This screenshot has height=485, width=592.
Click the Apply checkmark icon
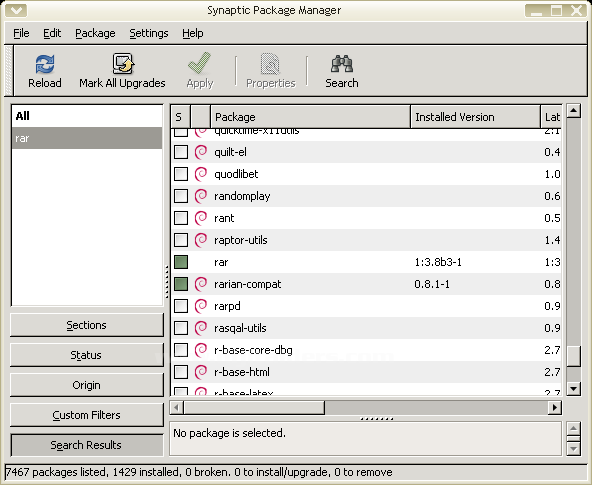click(x=200, y=63)
